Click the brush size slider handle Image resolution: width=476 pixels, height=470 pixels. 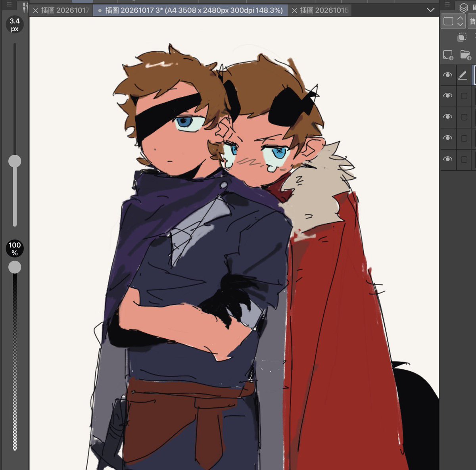tap(15, 161)
